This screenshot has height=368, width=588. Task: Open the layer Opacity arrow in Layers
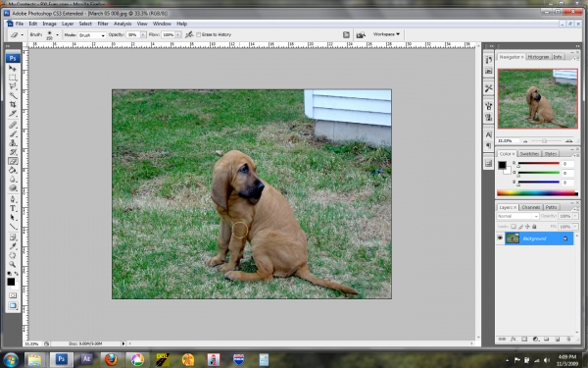575,216
